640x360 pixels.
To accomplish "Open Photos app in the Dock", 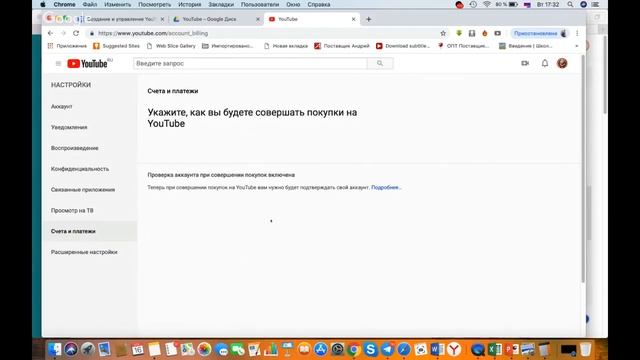I will [204, 349].
